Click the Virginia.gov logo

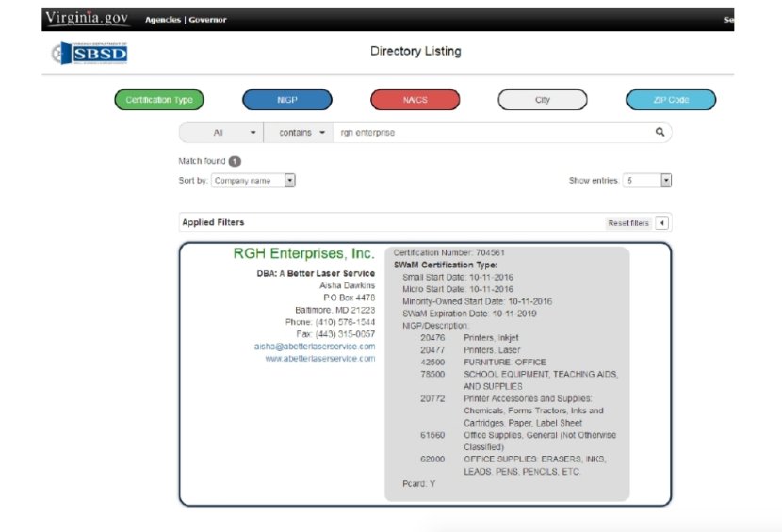coord(87,19)
